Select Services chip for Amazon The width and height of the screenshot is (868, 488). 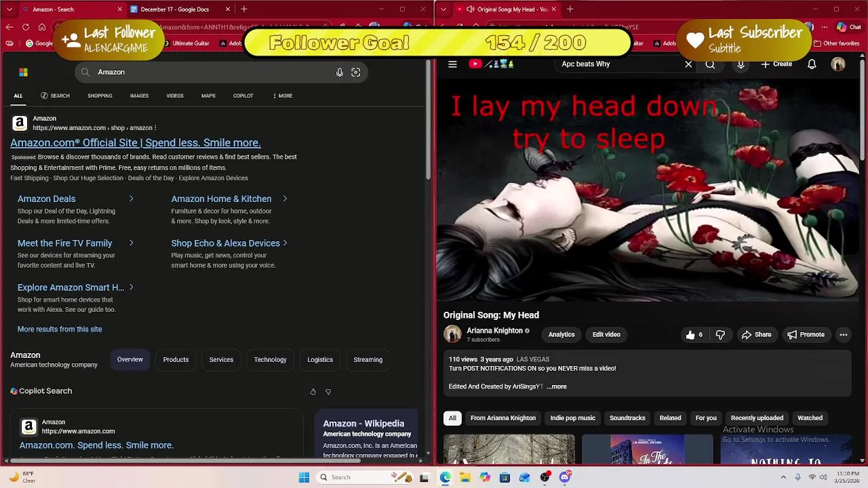tap(221, 360)
